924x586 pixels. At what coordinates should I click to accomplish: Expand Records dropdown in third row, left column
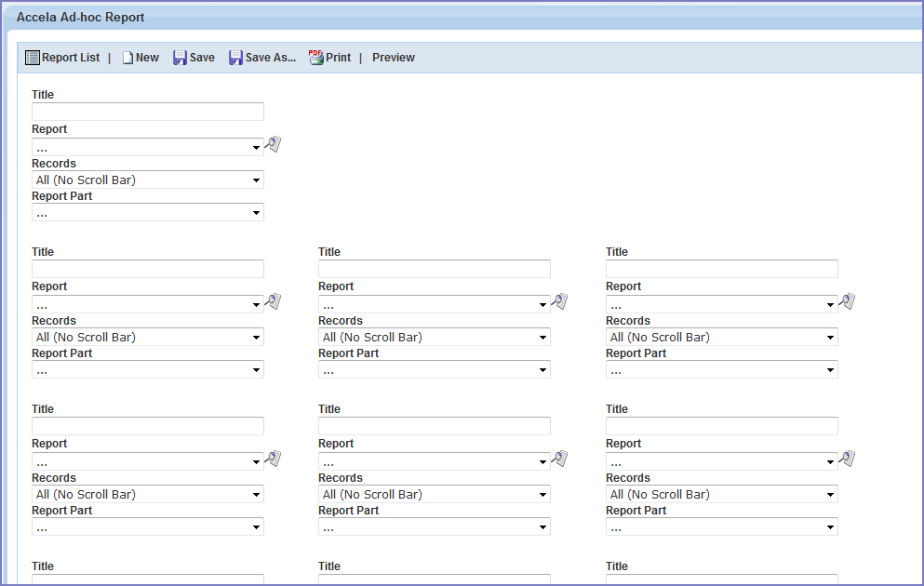(x=148, y=495)
